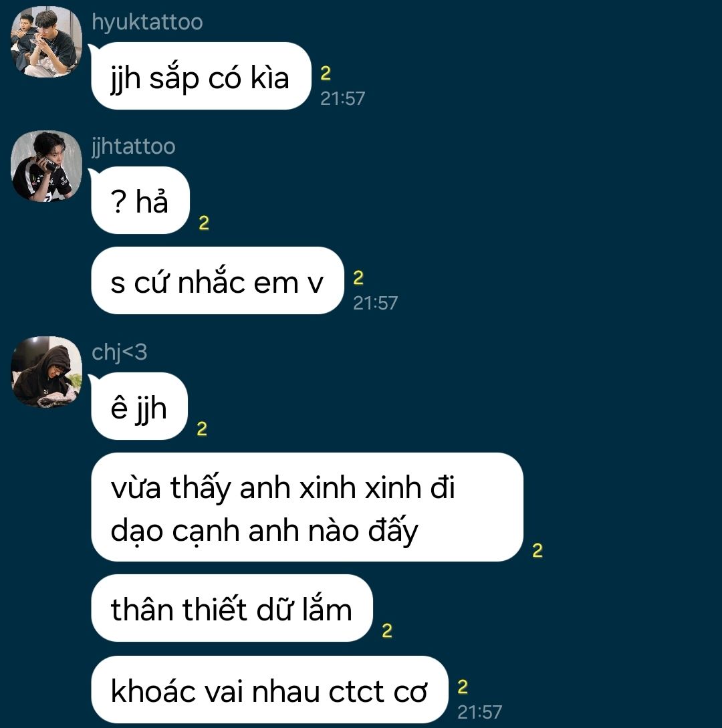
Task: Open jjhtattoo's profile avatar
Action: pyautogui.click(x=46, y=166)
